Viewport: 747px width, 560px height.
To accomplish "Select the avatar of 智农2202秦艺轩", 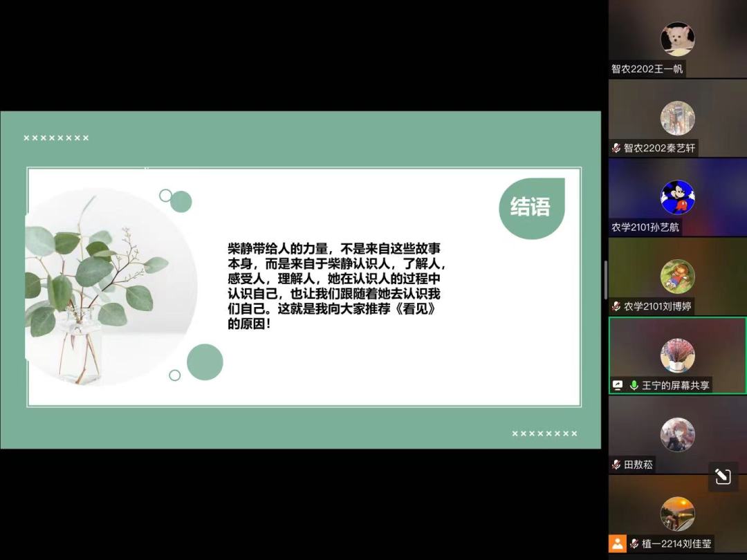I will (677, 118).
